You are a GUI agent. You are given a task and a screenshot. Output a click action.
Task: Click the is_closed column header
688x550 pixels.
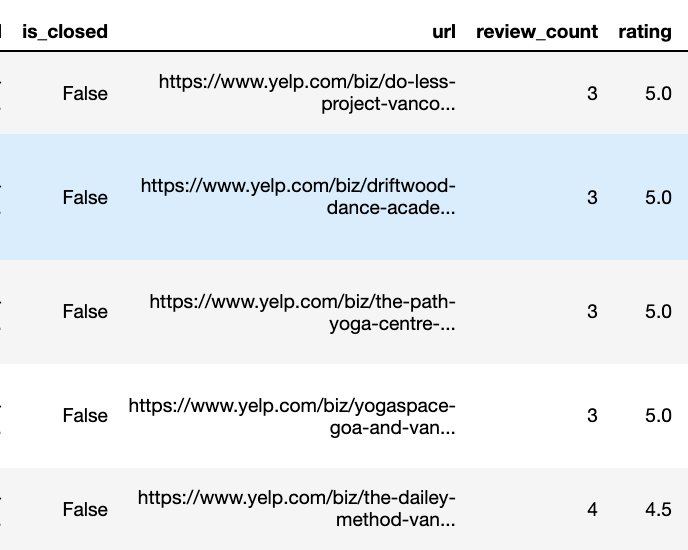(x=65, y=32)
